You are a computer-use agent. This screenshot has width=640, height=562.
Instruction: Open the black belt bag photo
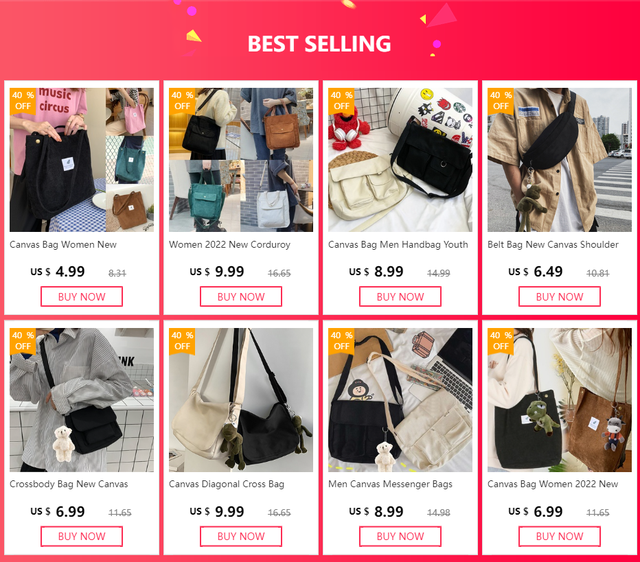[560, 160]
